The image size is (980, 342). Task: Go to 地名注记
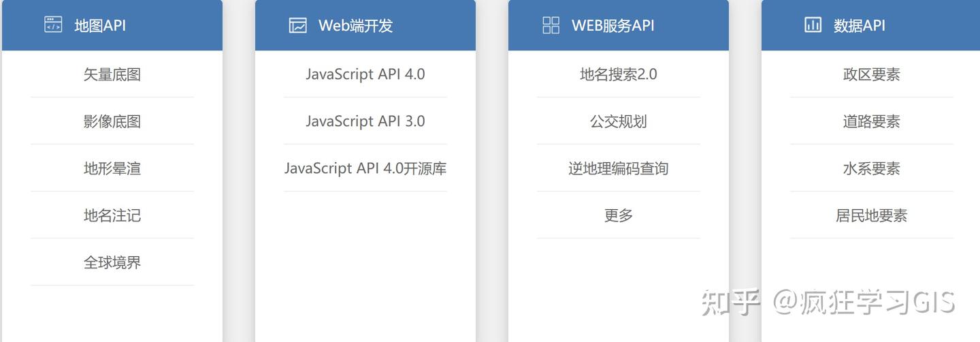click(x=112, y=215)
